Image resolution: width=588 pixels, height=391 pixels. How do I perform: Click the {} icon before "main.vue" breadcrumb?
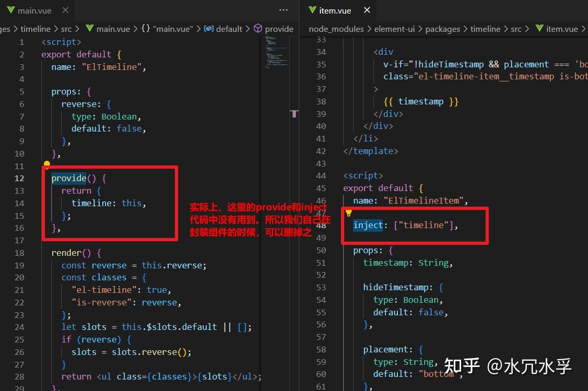[x=146, y=29]
